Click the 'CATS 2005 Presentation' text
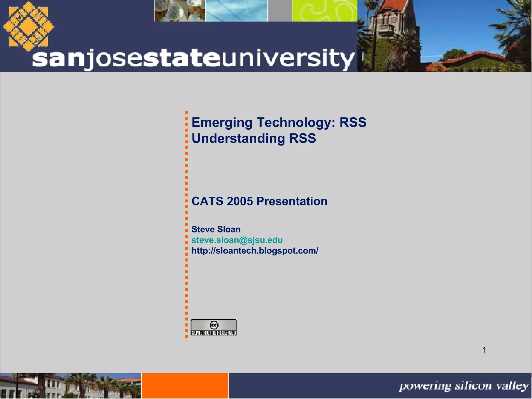This screenshot has width=532, height=399. click(x=259, y=201)
